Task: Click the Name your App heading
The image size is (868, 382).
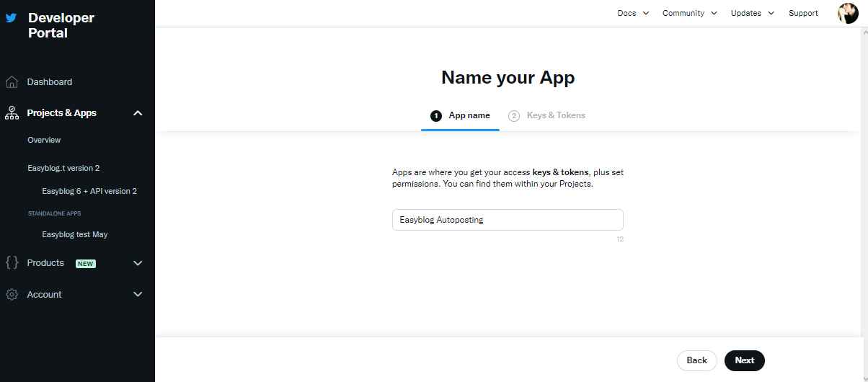Action: click(x=508, y=77)
